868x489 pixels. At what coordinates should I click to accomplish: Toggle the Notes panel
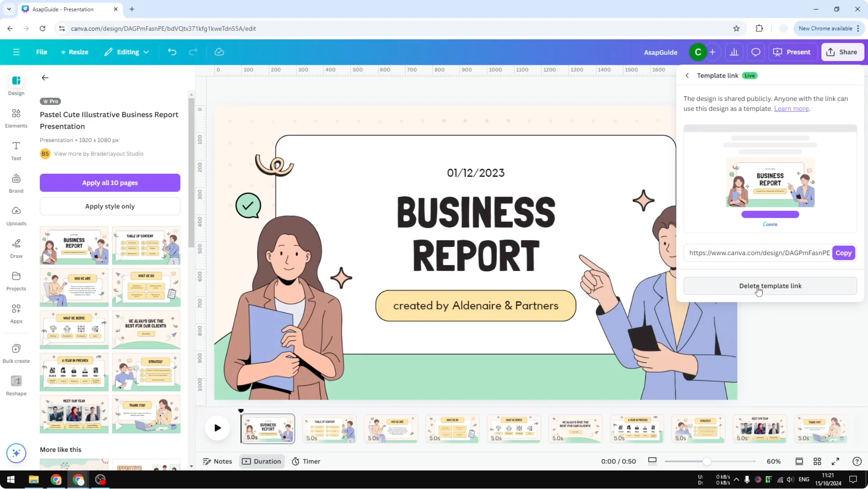[x=217, y=461]
